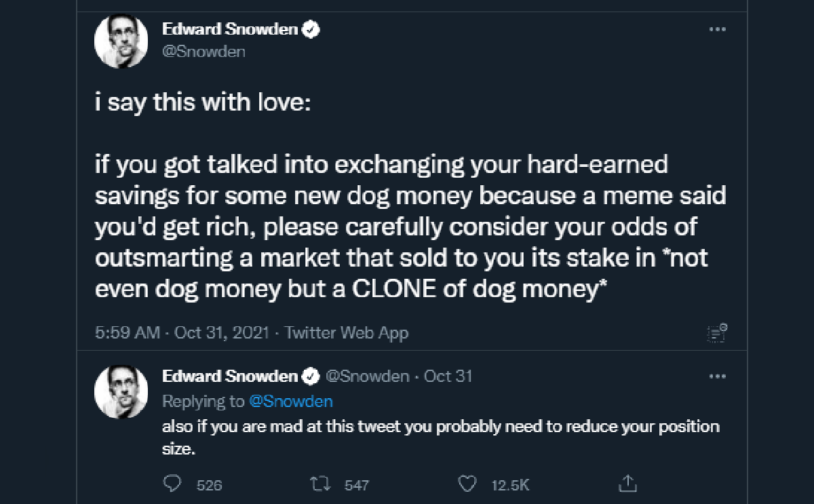814x504 pixels.
Task: Click the profile picture on the reply tweet
Action: [121, 391]
